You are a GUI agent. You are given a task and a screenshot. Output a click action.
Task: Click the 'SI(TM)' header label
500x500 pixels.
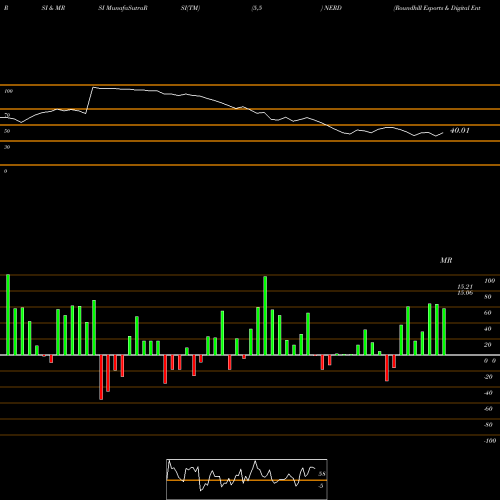(190, 8)
